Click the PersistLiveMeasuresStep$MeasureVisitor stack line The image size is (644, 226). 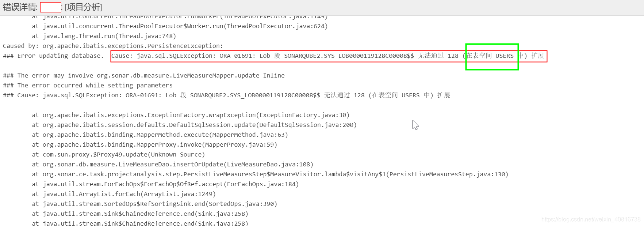[x=270, y=174]
